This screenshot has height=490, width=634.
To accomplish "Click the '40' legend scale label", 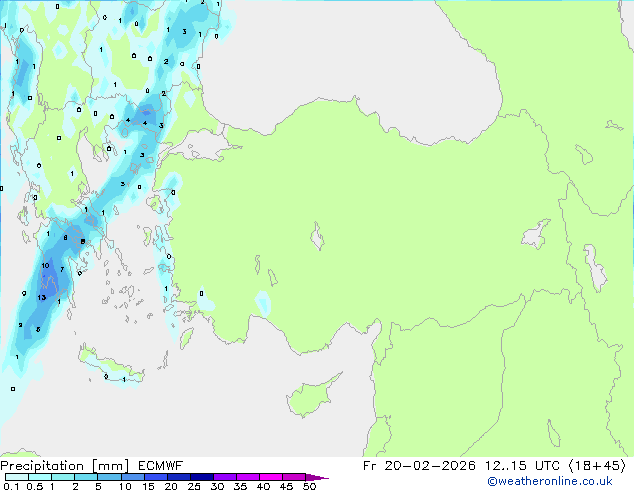I will (263, 486).
